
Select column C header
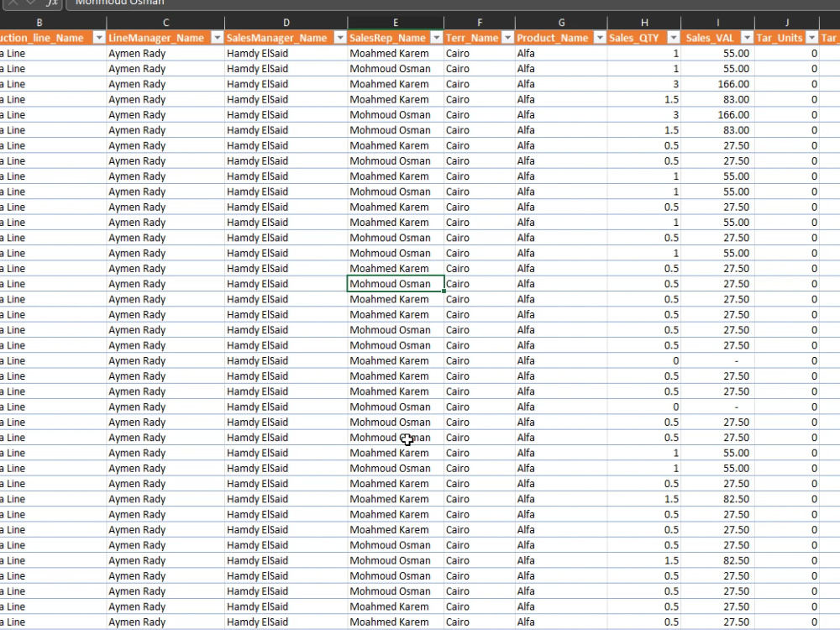[165, 23]
